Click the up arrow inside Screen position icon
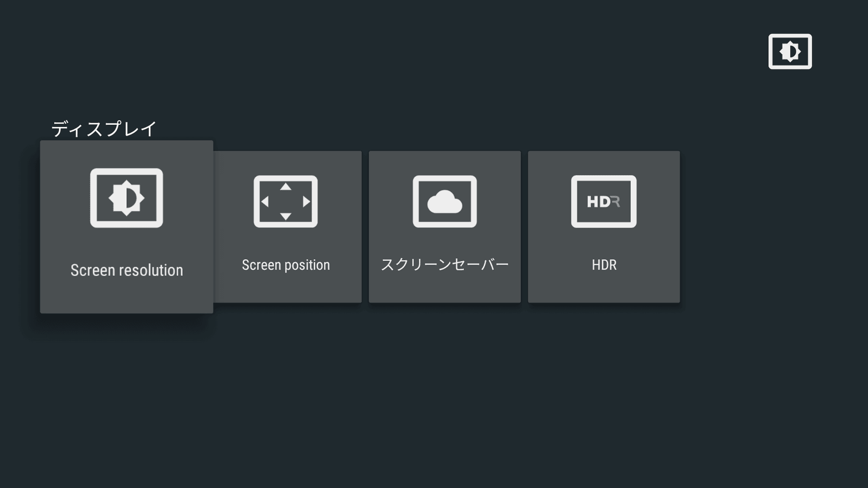Image resolution: width=868 pixels, height=488 pixels. click(285, 187)
